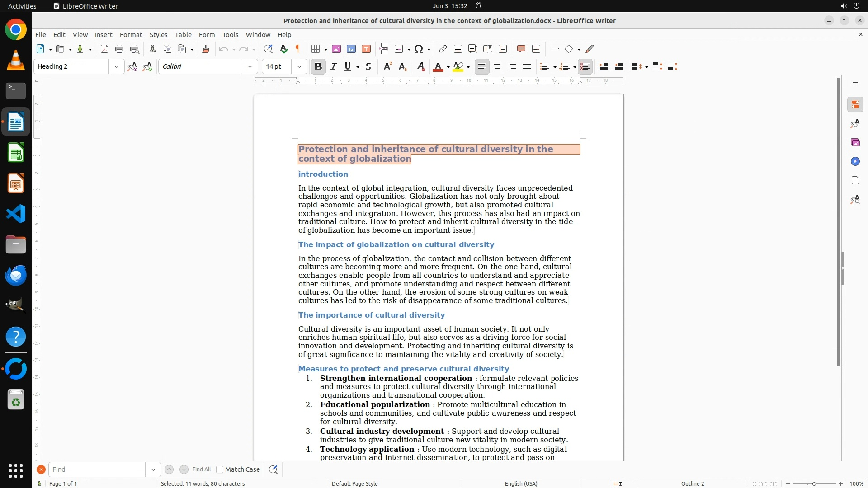Toggle formatting marks pilcrow icon
This screenshot has width=868, height=488.
tap(298, 49)
